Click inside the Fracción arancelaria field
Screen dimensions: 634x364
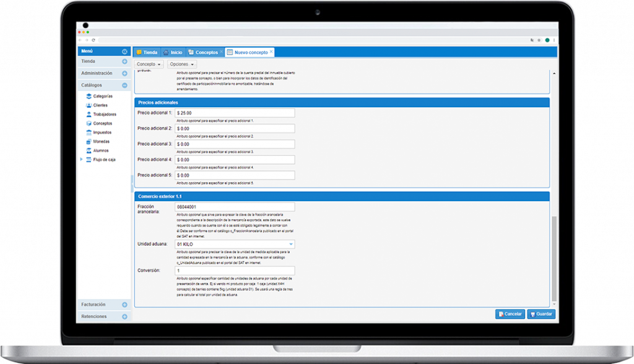[x=234, y=207]
